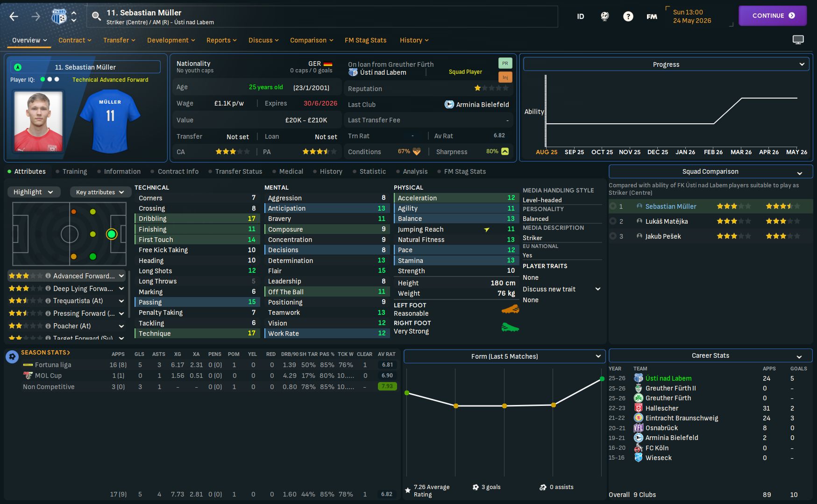Open Jakub Pešek's profile link

pos(663,236)
